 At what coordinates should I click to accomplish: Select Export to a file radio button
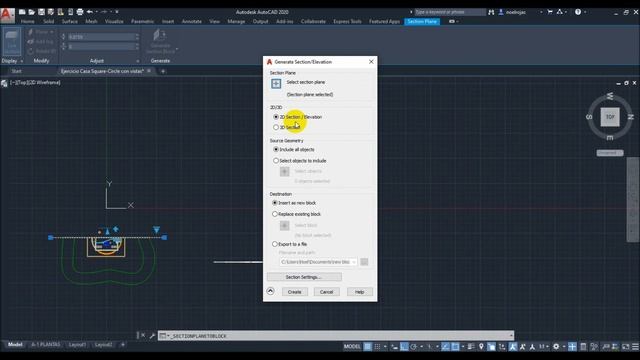coord(275,244)
